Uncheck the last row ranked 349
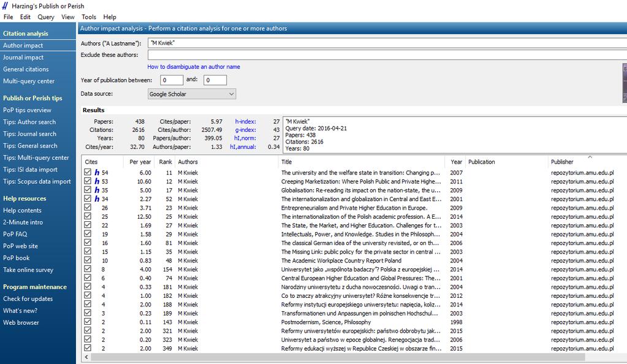Screen dimensions: 627x364 pyautogui.click(x=88, y=348)
